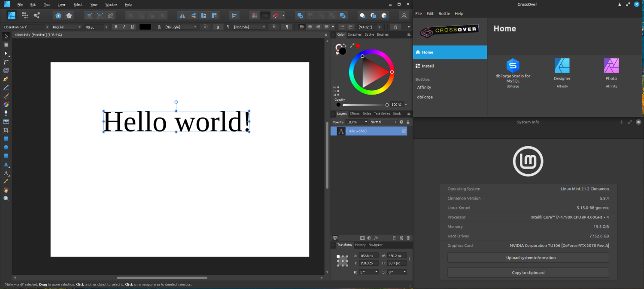
Task: Toggle the layer lock icon
Action: [x=408, y=122]
